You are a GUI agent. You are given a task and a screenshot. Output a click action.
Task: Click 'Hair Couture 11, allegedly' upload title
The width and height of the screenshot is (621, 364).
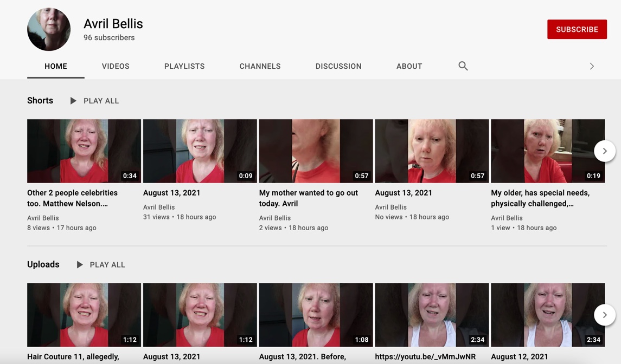tap(73, 357)
